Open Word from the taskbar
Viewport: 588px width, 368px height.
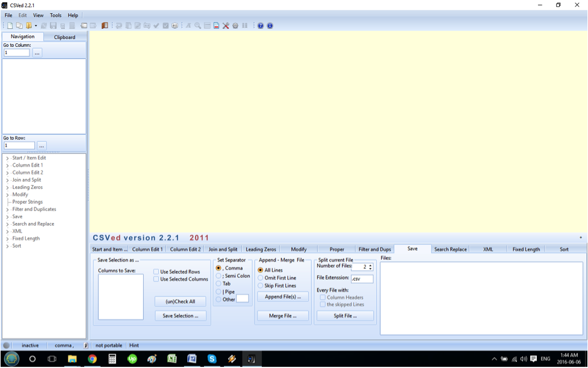pos(191,359)
